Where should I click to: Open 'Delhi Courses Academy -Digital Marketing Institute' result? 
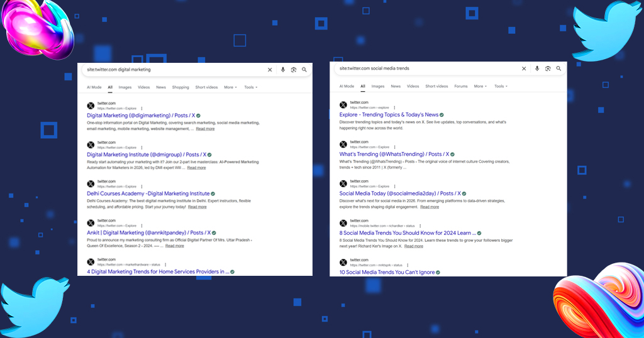tap(148, 194)
